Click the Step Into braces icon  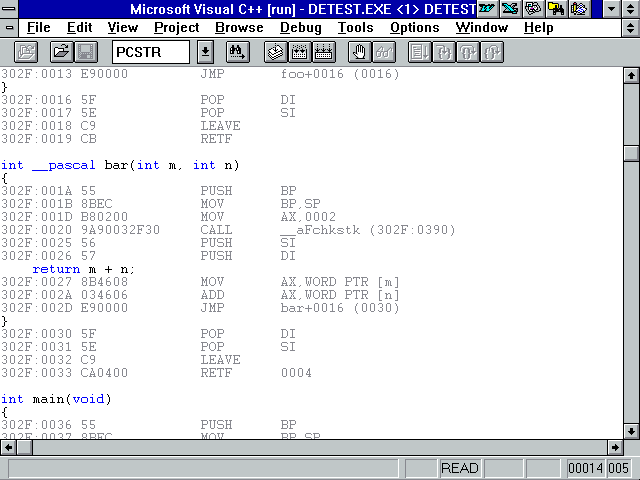point(444,52)
